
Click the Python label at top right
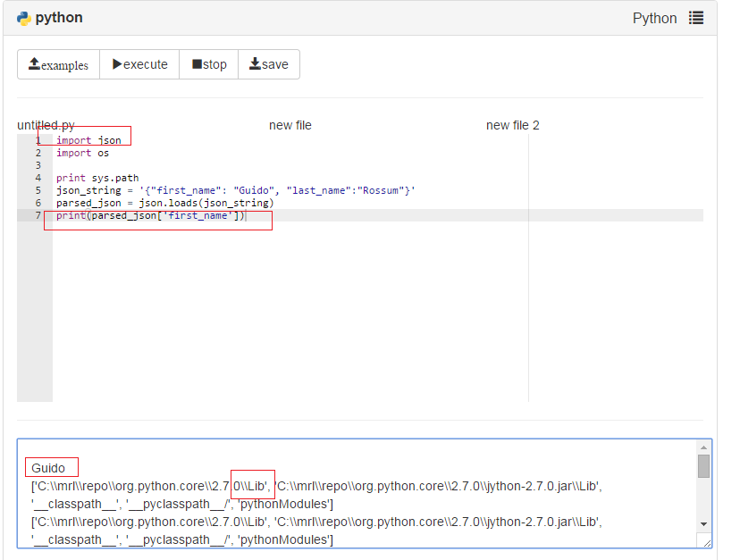tap(654, 18)
